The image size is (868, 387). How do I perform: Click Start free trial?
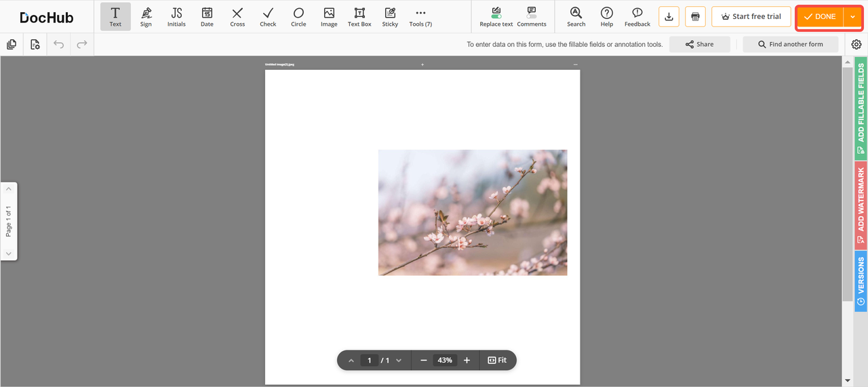[x=751, y=16]
